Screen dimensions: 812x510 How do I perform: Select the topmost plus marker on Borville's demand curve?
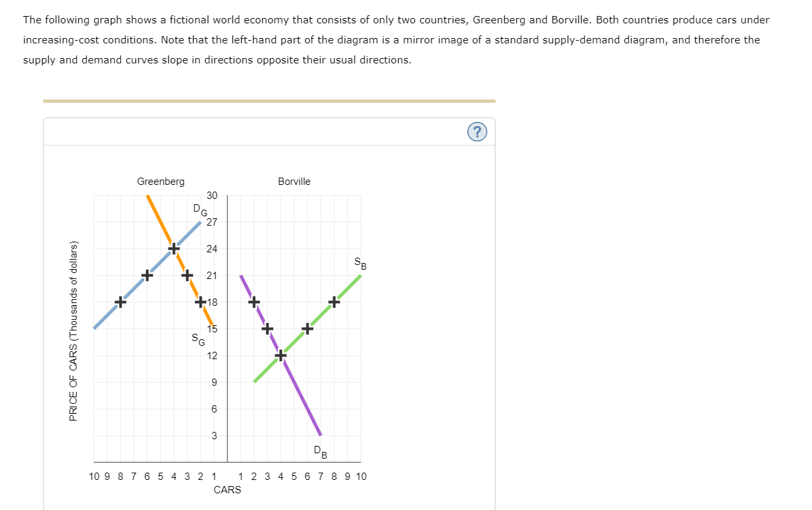(254, 301)
